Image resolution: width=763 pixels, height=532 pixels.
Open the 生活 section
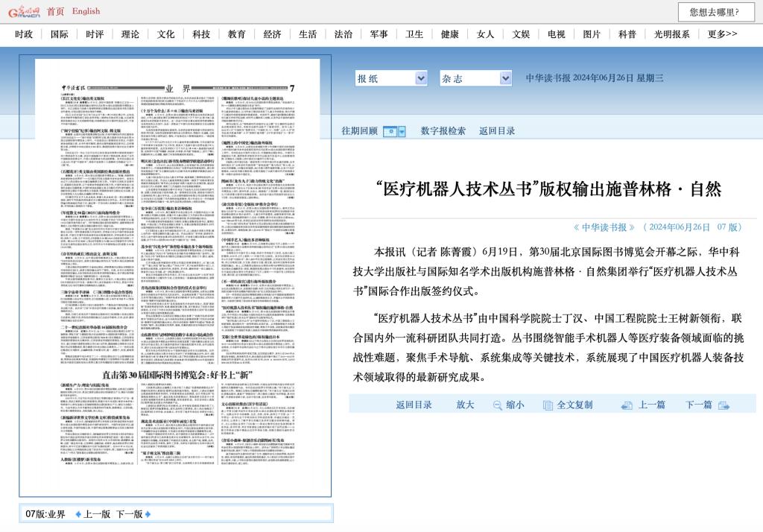pos(308,34)
